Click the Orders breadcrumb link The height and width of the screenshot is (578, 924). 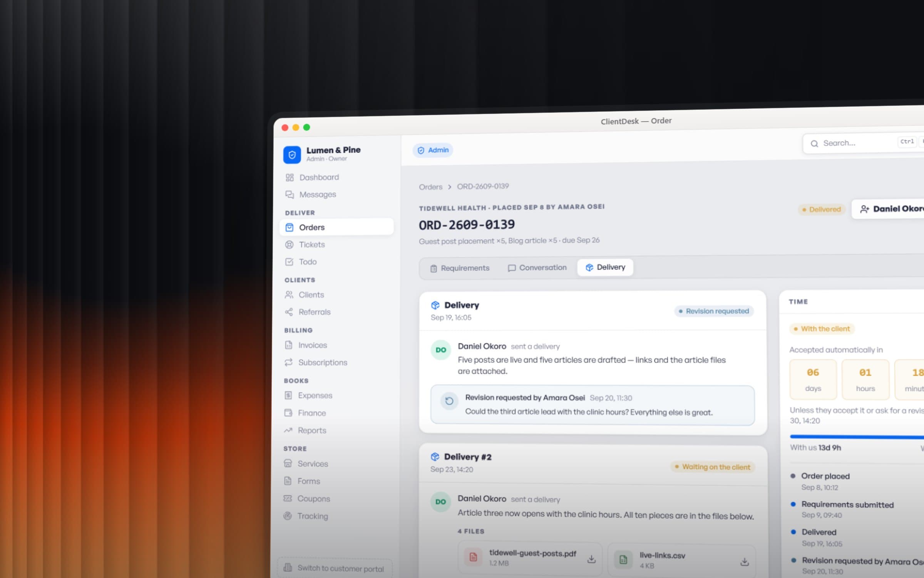pyautogui.click(x=430, y=187)
